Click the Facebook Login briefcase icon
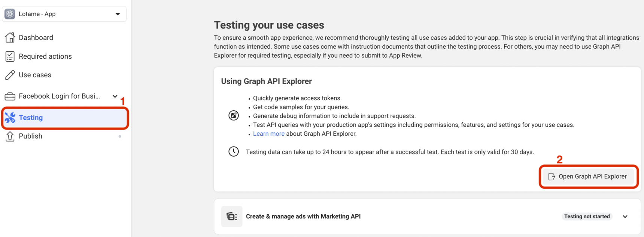This screenshot has width=644, height=237. point(10,96)
